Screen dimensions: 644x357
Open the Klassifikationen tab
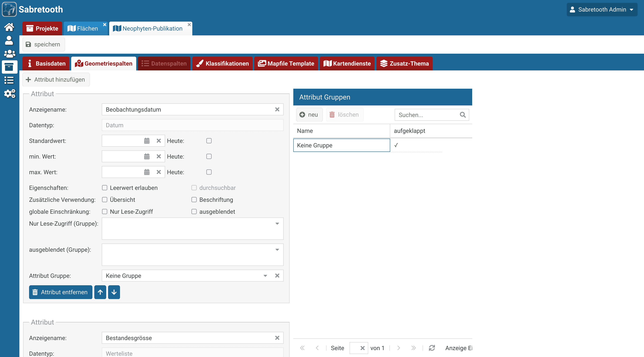[x=222, y=64]
